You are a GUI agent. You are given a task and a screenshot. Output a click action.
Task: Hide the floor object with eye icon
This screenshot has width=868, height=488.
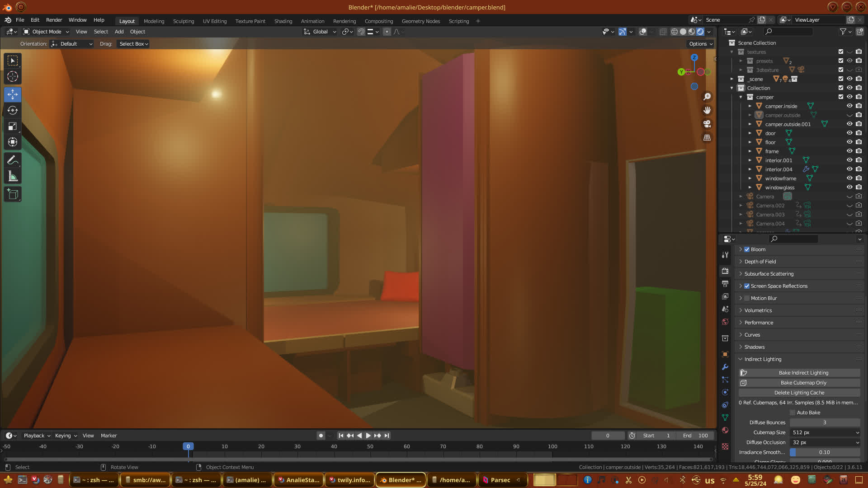coord(849,142)
